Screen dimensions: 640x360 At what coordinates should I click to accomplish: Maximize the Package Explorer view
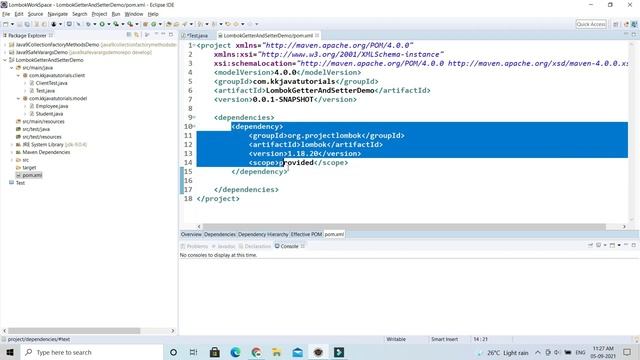point(171,35)
